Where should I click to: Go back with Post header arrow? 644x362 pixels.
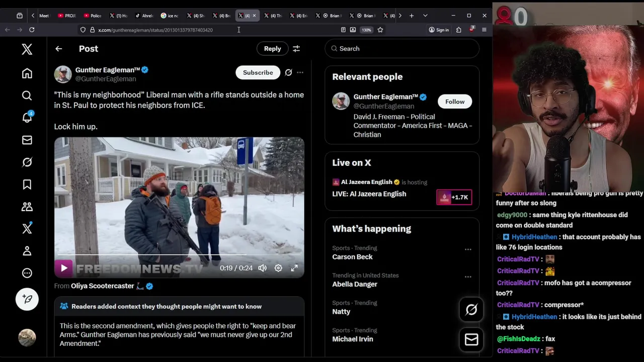coord(59,49)
